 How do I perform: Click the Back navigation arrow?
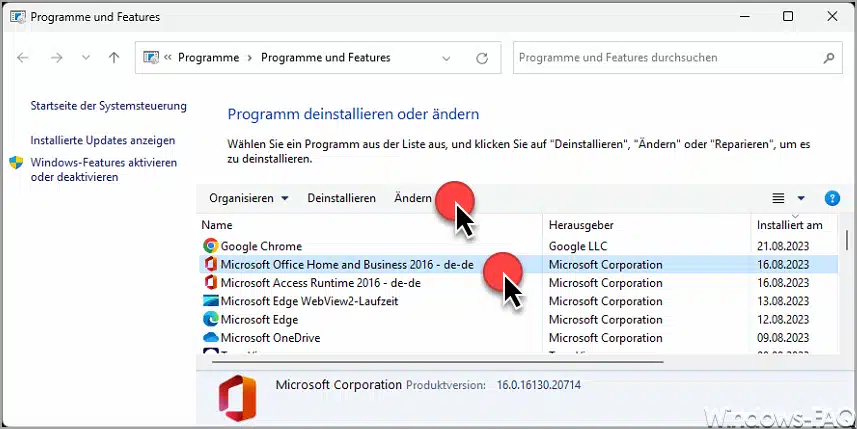coord(22,57)
